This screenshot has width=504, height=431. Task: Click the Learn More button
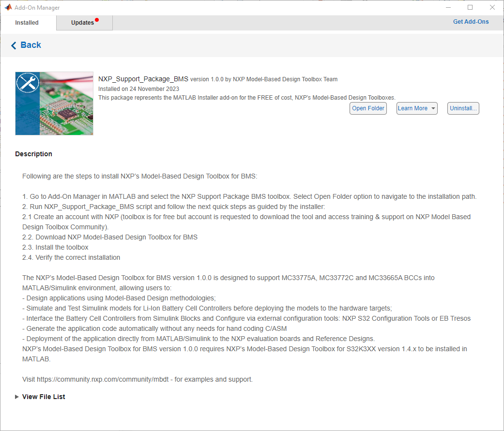pos(413,108)
